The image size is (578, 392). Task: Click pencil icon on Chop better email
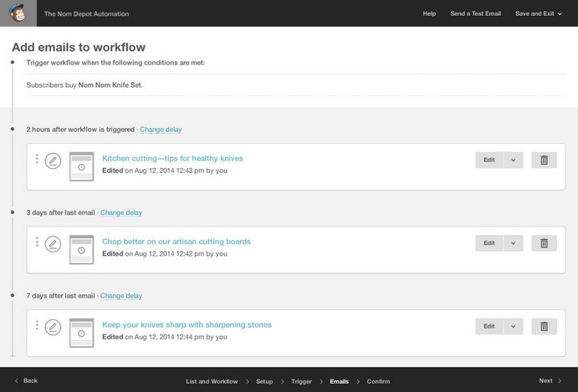coord(53,244)
